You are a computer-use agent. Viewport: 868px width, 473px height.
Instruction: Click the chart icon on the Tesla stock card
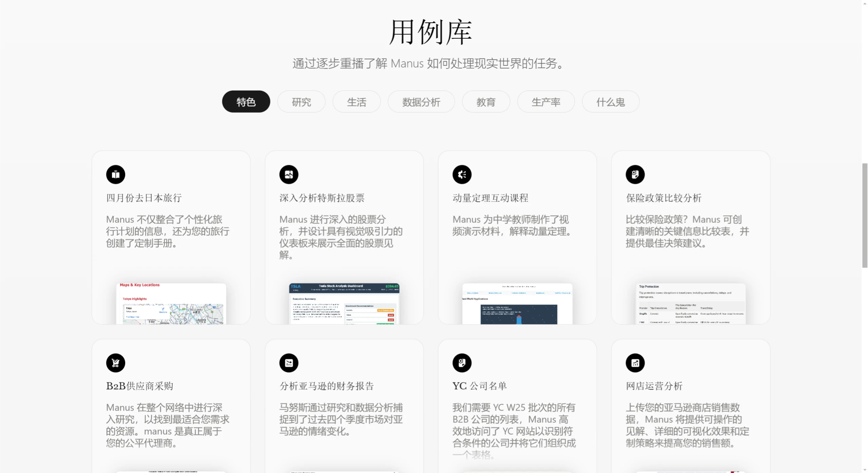coord(289,174)
